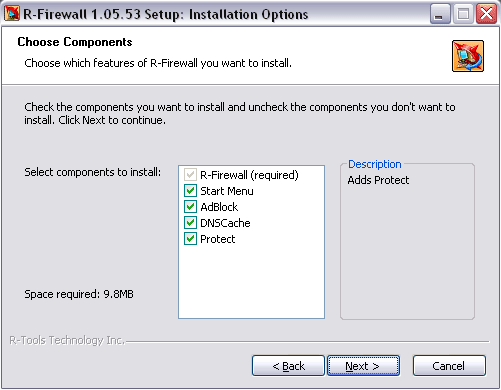The image size is (501, 390).
Task: Select the R-Firewall (required) item label
Action: (249, 175)
